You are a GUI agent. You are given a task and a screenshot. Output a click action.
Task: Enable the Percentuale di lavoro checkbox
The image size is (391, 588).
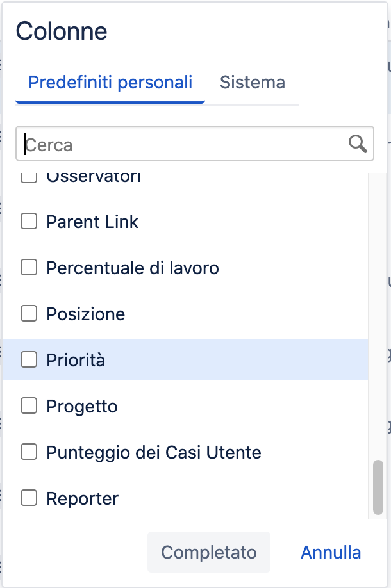tap(29, 267)
